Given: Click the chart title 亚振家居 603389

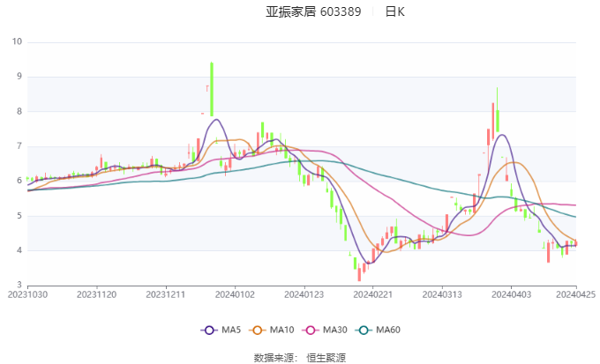Looking at the screenshot, I should (x=313, y=11).
